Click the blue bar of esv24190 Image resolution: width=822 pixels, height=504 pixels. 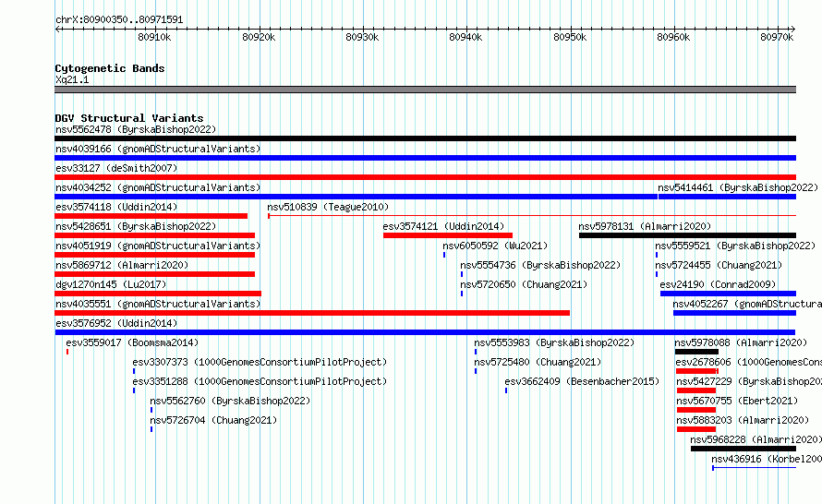728,294
